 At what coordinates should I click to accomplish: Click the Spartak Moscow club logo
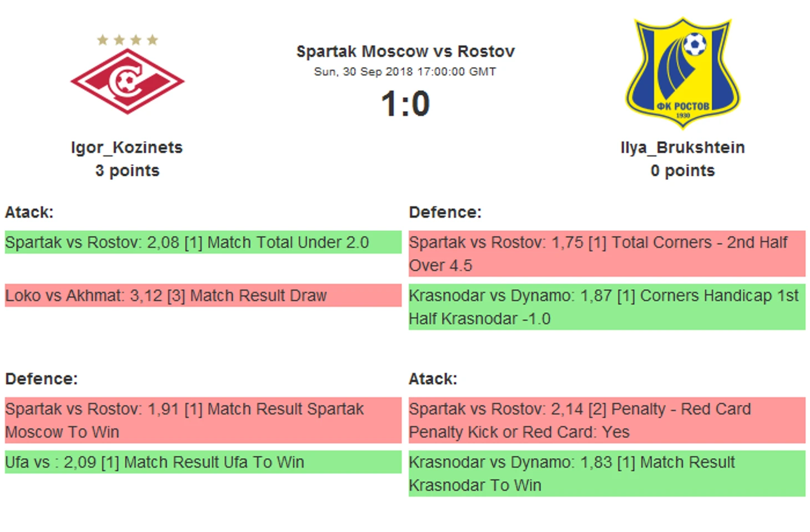pyautogui.click(x=128, y=81)
